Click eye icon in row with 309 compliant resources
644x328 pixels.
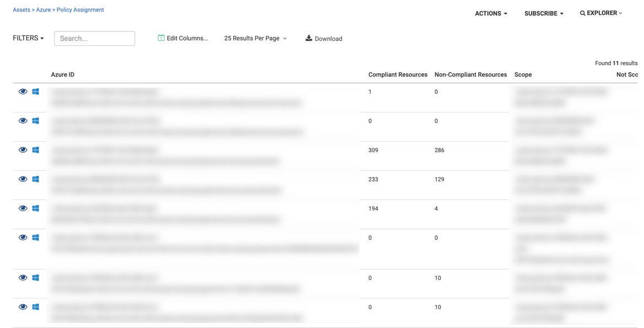point(23,150)
